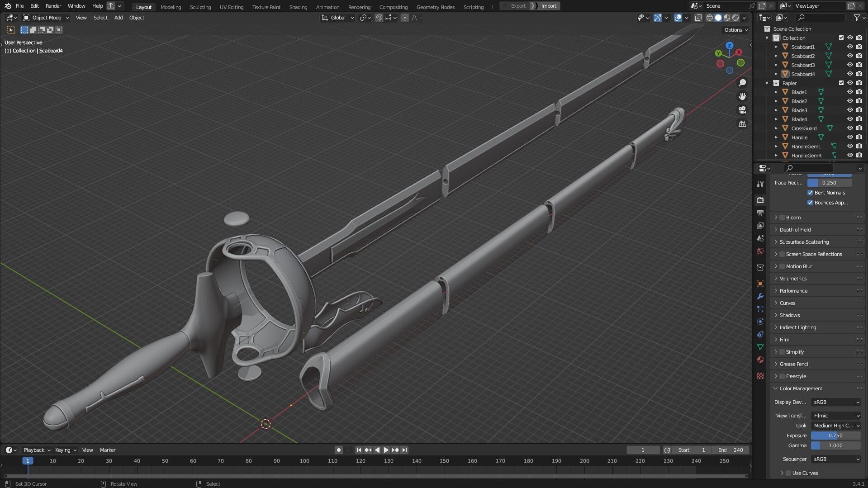Open the Modifier properties wrench tab
Image resolution: width=868 pixels, height=488 pixels.
click(760, 296)
